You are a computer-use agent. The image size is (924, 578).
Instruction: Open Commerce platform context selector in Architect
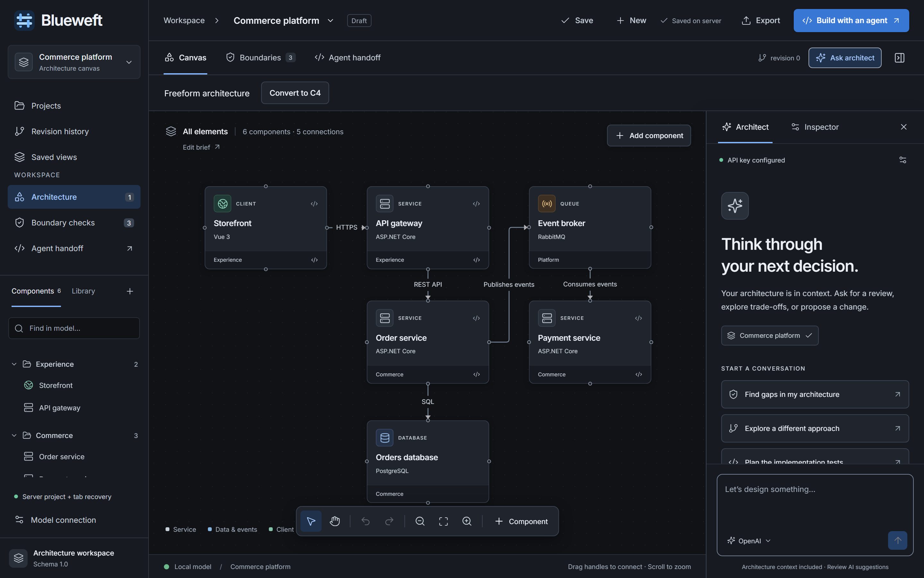pyautogui.click(x=769, y=335)
